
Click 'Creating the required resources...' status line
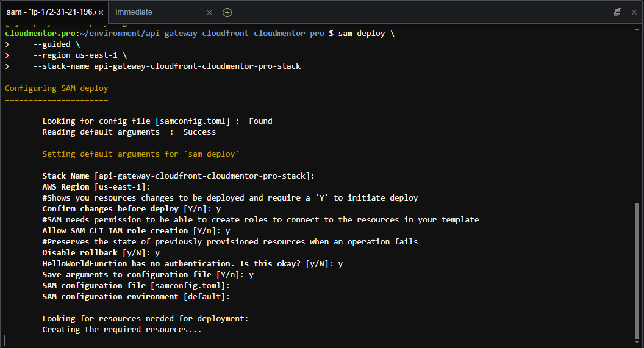coord(121,330)
